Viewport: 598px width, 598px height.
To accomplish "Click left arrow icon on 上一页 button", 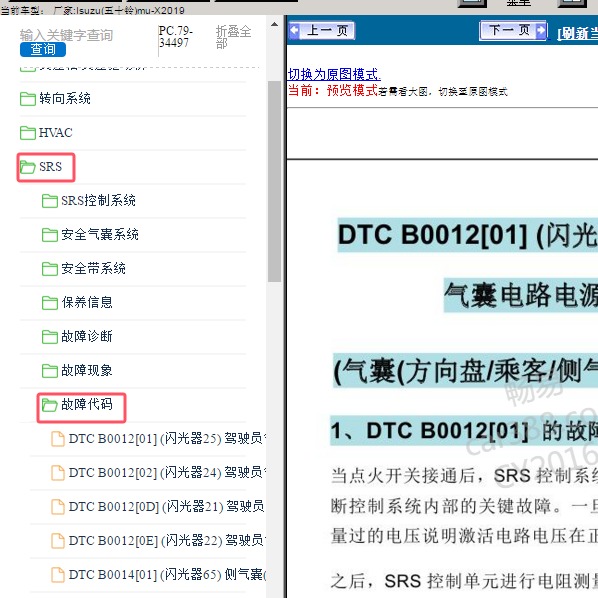I will point(295,31).
